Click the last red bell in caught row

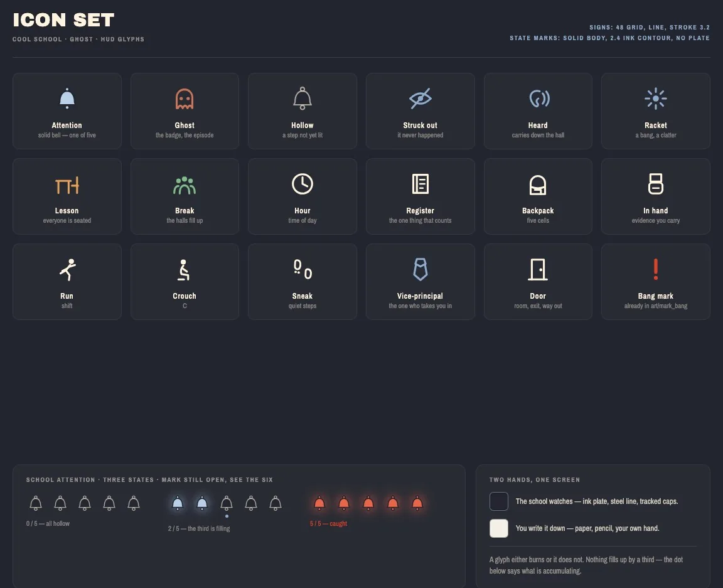417,503
